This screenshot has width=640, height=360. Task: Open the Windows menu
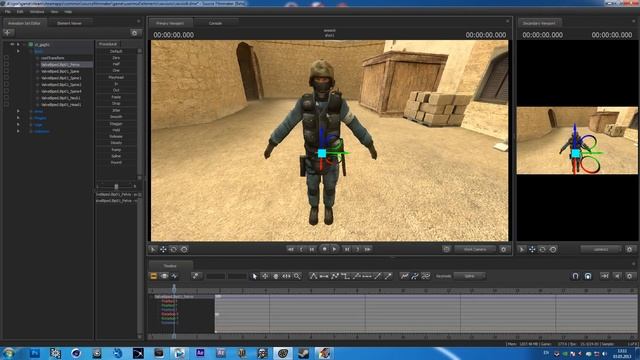coord(37,12)
